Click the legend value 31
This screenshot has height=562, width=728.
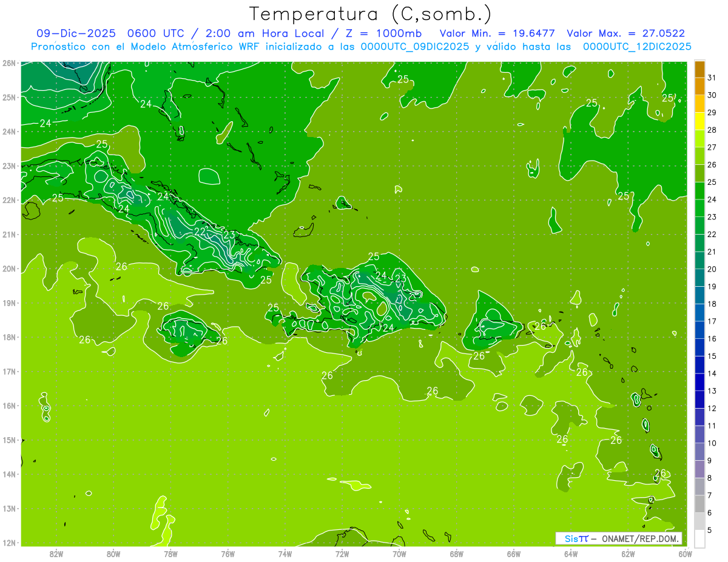[x=712, y=78]
